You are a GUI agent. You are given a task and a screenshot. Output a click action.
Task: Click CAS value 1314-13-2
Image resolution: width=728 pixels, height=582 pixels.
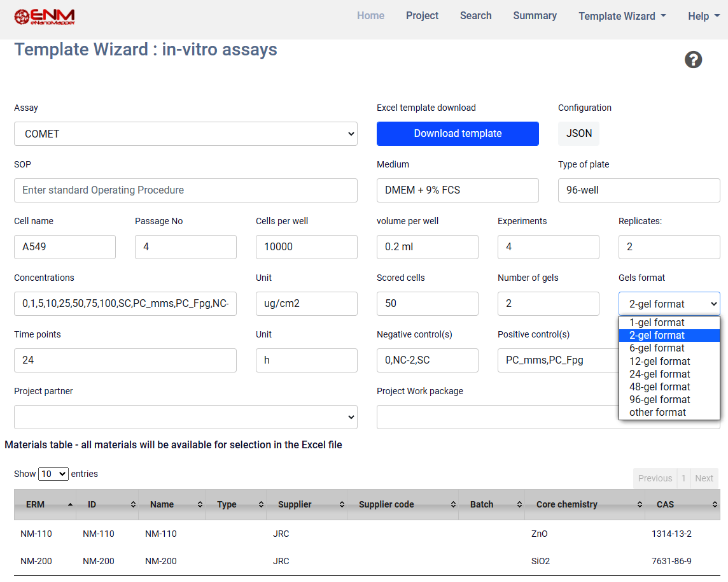point(671,534)
